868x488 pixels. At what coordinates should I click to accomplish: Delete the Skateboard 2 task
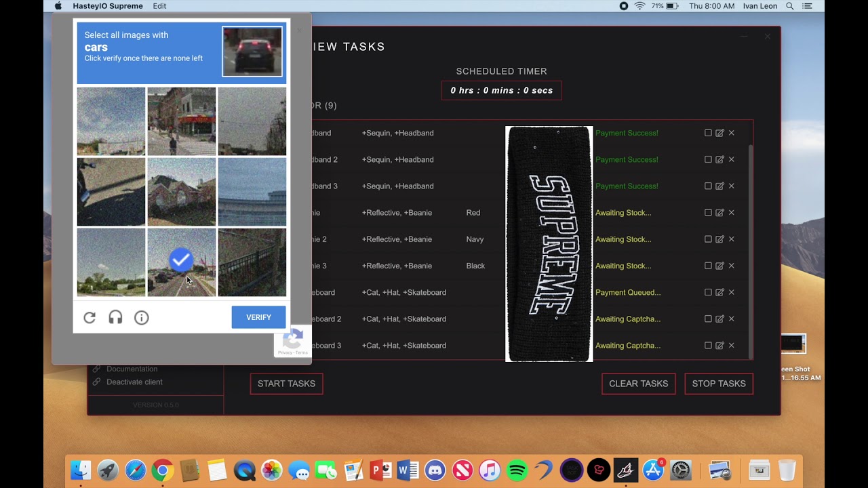click(731, 319)
